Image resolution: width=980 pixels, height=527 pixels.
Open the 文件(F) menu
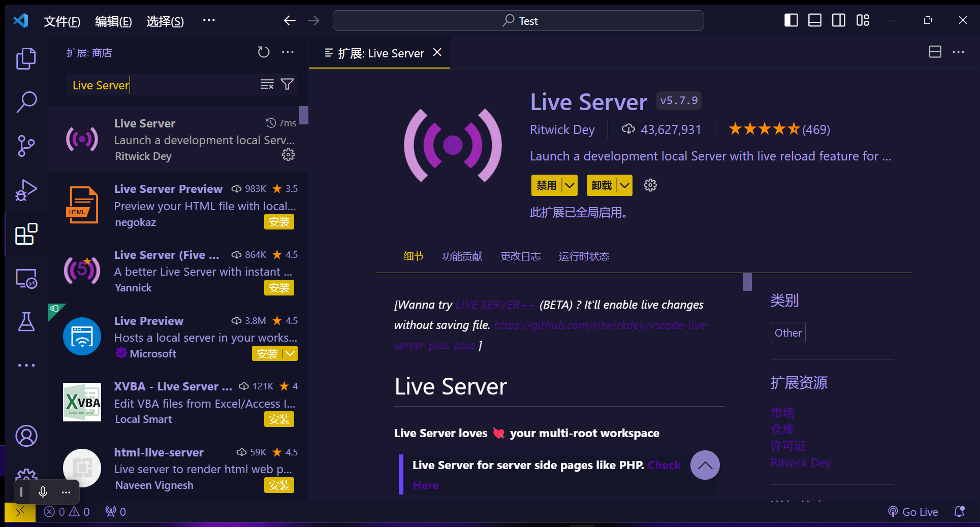62,21
